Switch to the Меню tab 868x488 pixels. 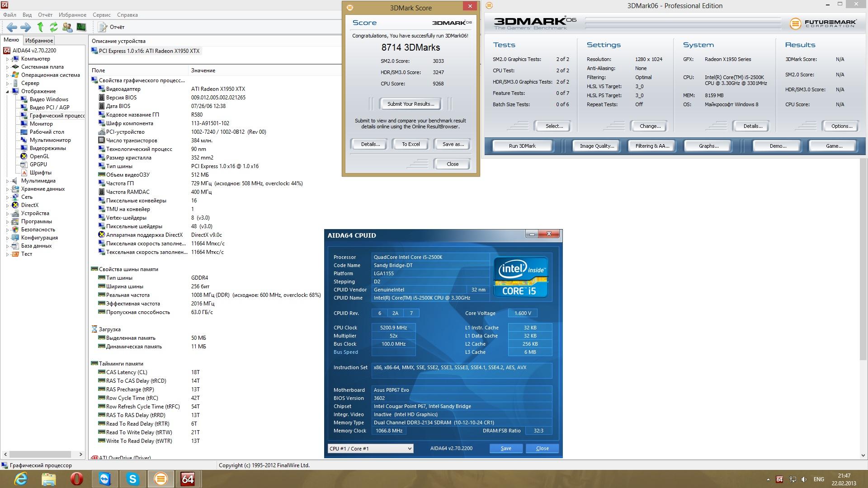click(x=11, y=40)
